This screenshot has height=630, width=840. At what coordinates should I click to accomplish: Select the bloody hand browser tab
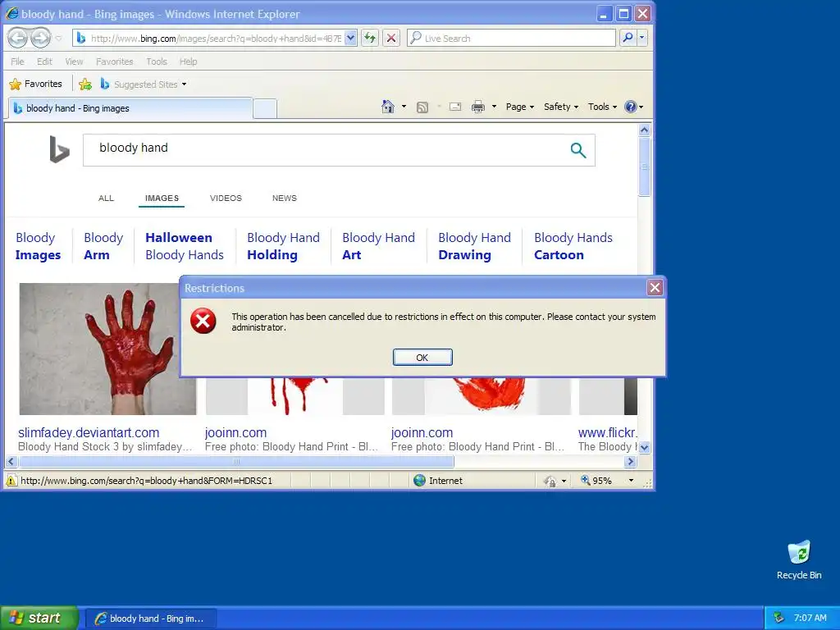[x=130, y=108]
